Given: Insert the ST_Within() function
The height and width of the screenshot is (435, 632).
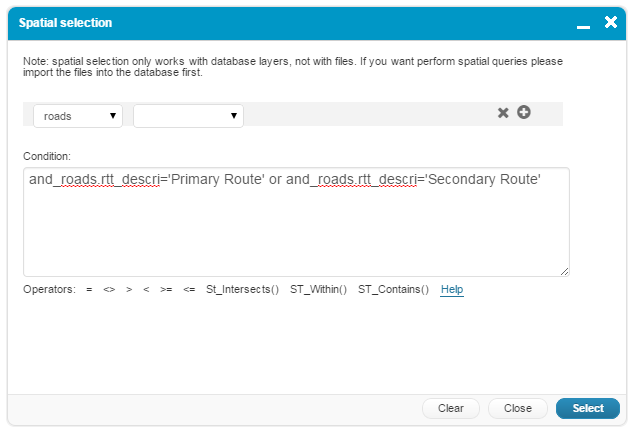Looking at the screenshot, I should point(318,290).
